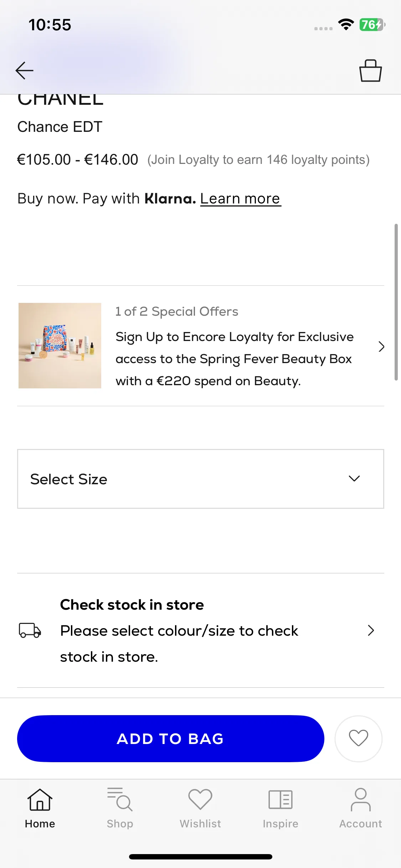This screenshot has width=401, height=868.
Task: Click the Select Size chevron arrow
Action: coord(354,479)
